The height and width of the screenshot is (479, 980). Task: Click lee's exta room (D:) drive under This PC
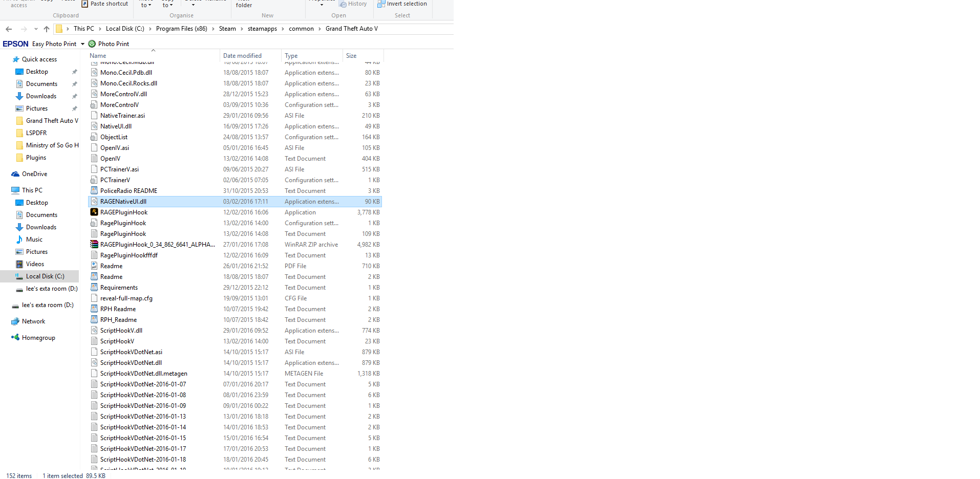pyautogui.click(x=52, y=289)
